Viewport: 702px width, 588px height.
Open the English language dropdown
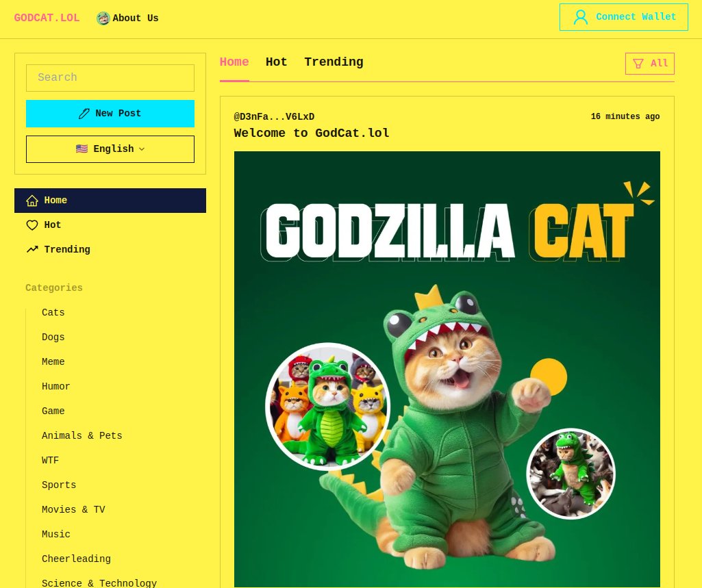(x=110, y=149)
